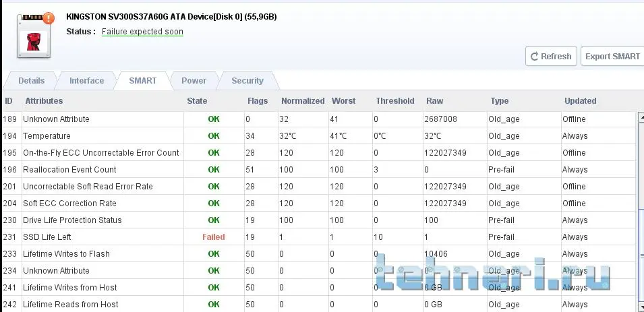
Task: Select the Temperature attribute row
Action: (319, 136)
